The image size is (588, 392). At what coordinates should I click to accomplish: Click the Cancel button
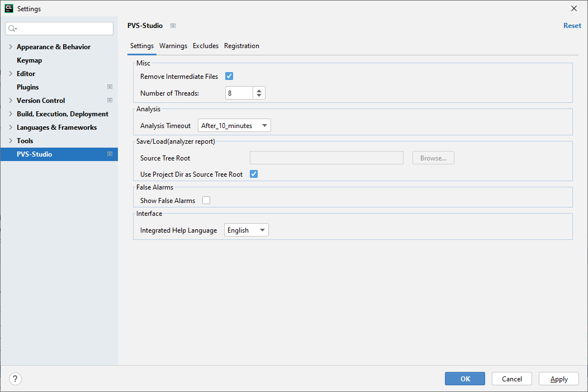coord(512,379)
